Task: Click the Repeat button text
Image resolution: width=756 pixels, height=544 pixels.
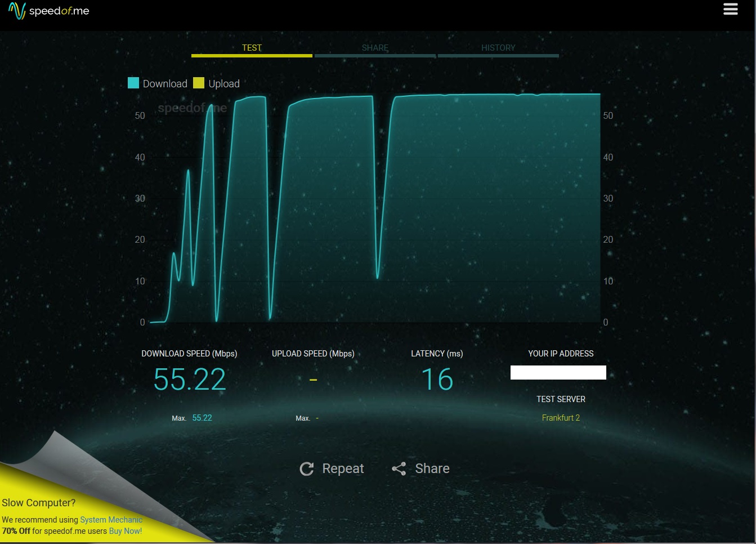Action: [343, 469]
